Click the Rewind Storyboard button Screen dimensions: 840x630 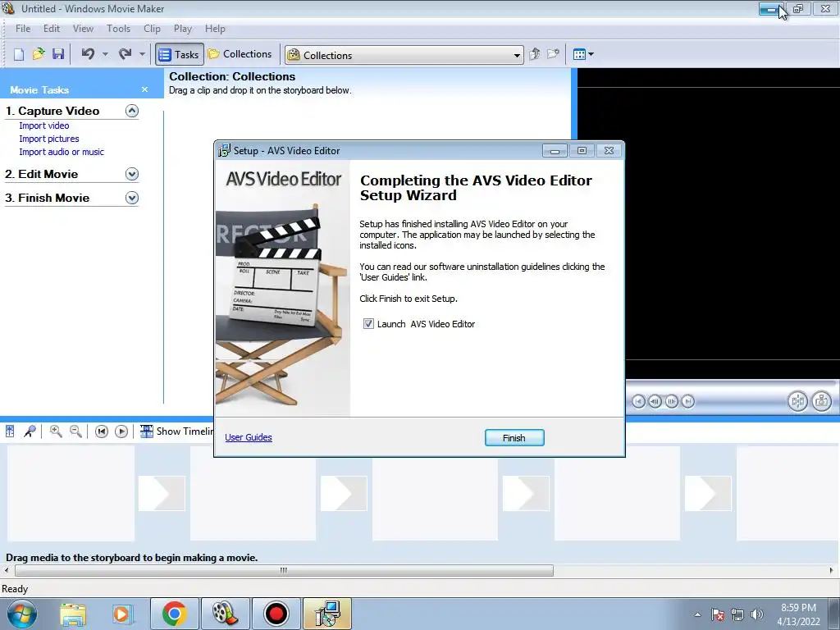click(101, 431)
